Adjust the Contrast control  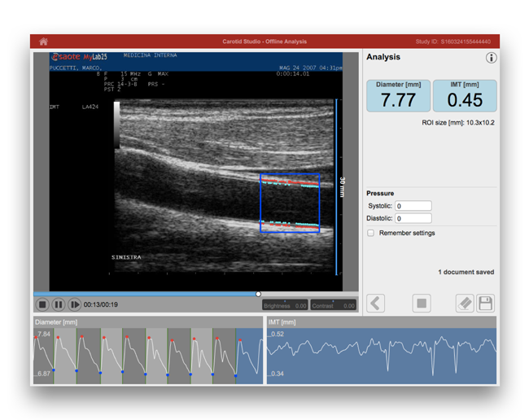coord(334,305)
